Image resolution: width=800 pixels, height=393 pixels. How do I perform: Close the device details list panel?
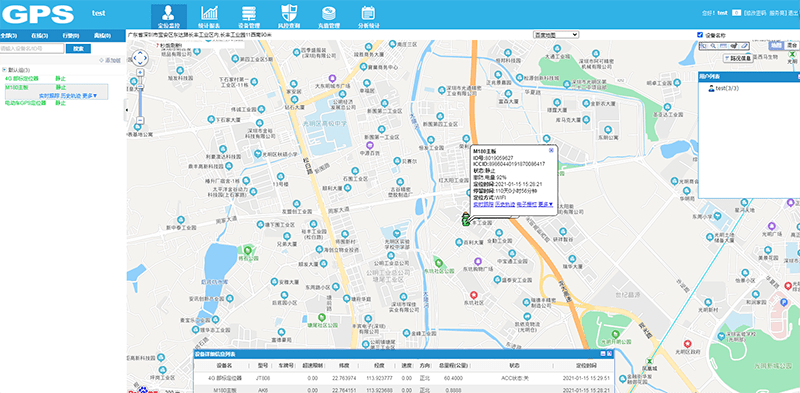click(609, 354)
